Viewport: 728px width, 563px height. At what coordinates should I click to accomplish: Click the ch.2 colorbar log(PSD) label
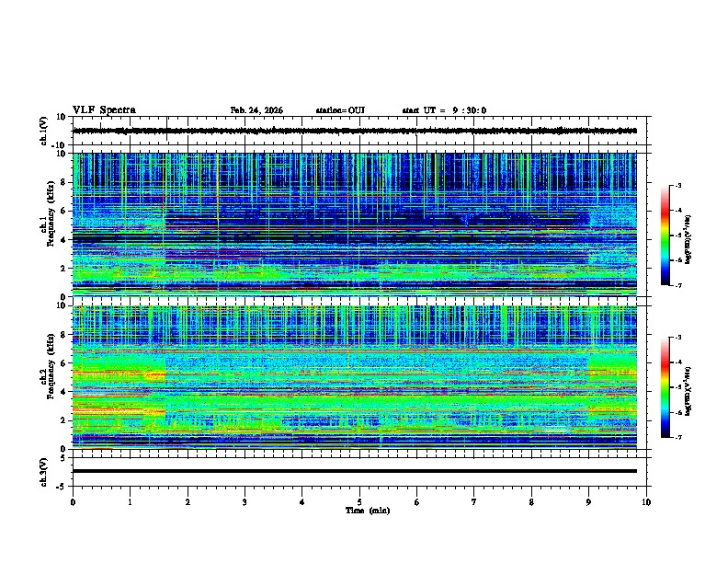(689, 390)
